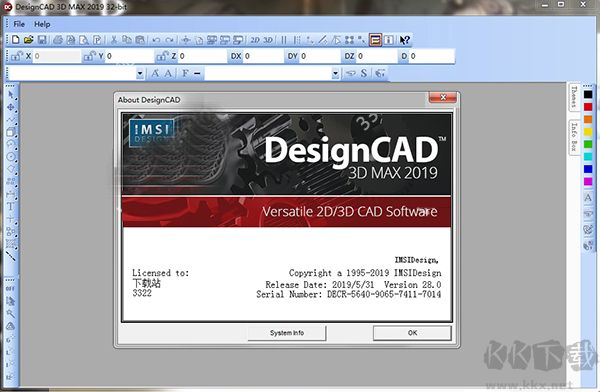Click the Save diskette icon
Screen dimensions: 600x392
point(42,39)
